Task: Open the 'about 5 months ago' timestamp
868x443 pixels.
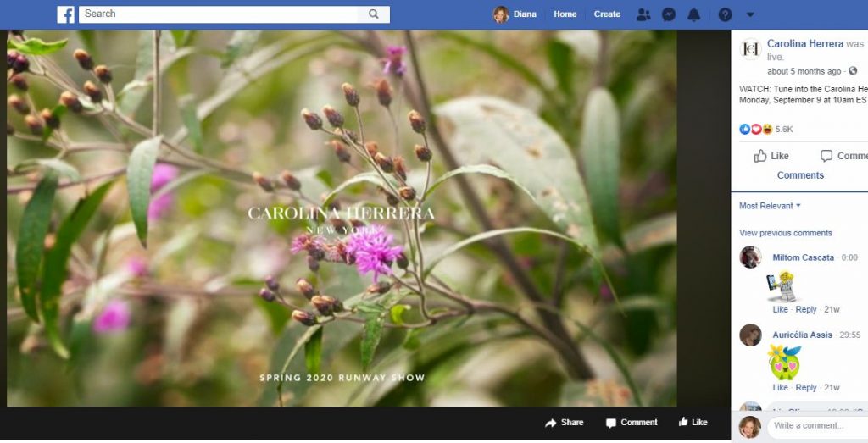Action: coord(804,71)
